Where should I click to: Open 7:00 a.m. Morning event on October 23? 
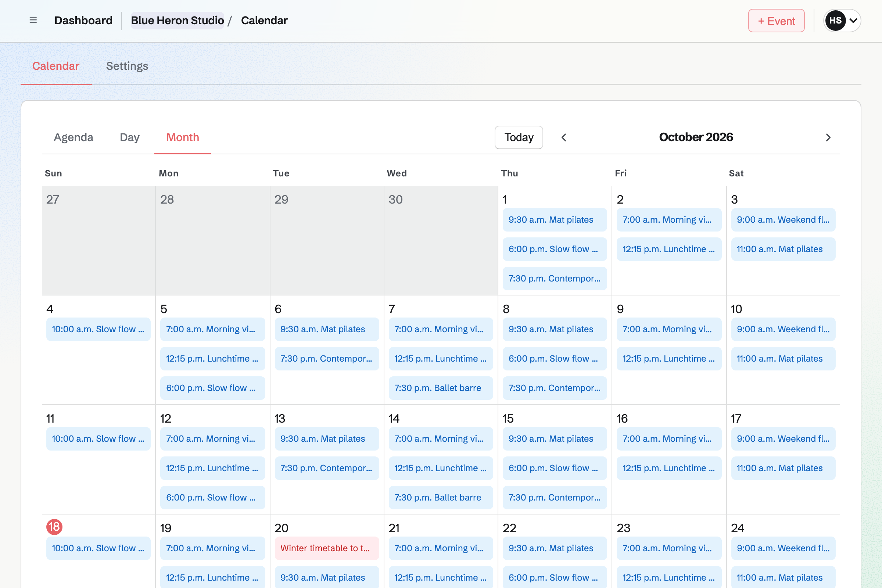tap(669, 548)
